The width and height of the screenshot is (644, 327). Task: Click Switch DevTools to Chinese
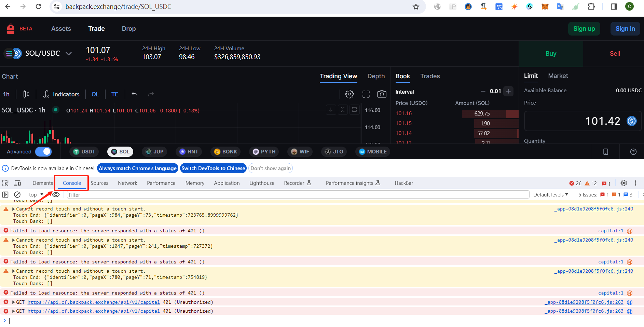(x=213, y=168)
